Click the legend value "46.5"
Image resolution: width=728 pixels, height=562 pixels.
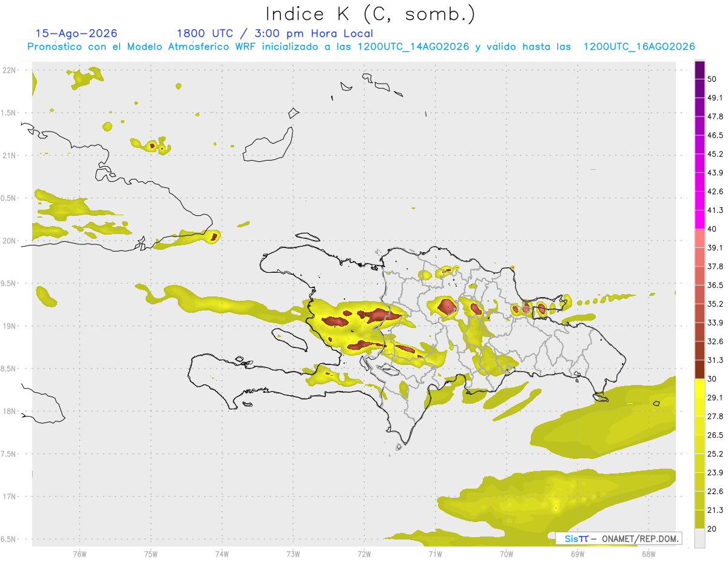pyautogui.click(x=715, y=135)
